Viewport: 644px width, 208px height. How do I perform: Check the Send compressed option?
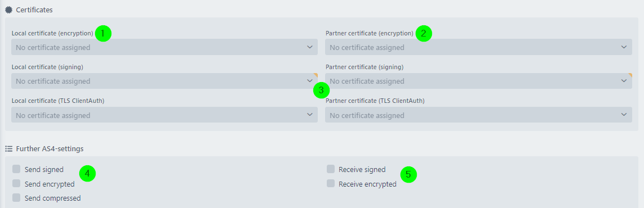(x=16, y=198)
